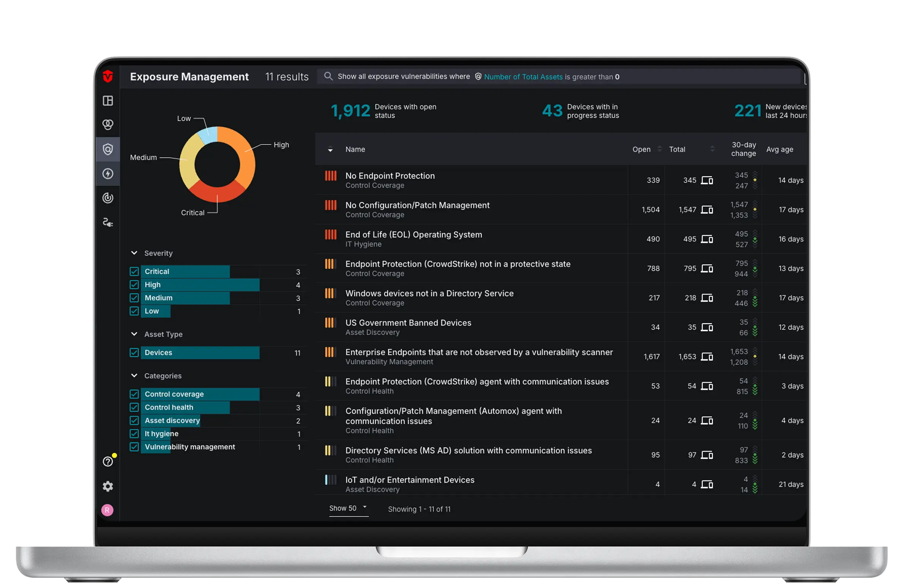Click devices icon in US Government Banned Devices row

coord(707,327)
